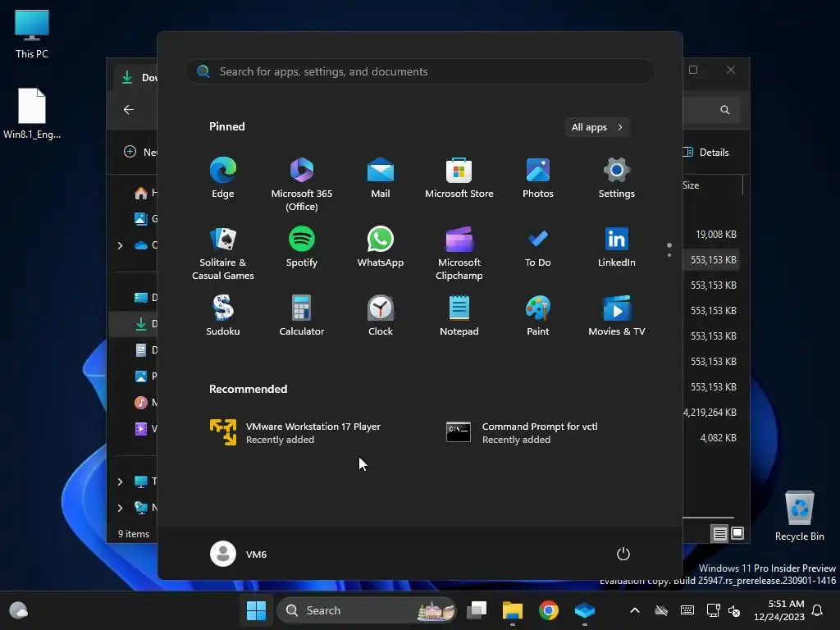Image resolution: width=840 pixels, height=630 pixels.
Task: Open Movies & TV app
Action: tap(617, 316)
